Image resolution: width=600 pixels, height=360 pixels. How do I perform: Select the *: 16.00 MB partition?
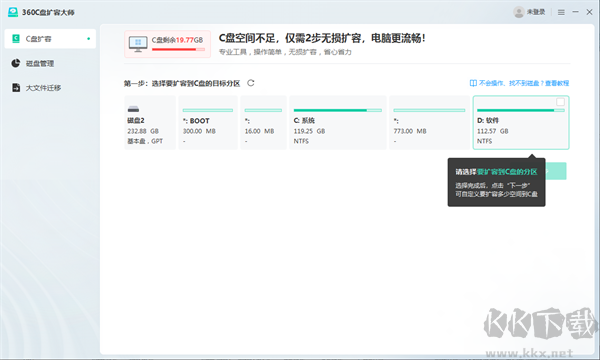[x=263, y=122]
